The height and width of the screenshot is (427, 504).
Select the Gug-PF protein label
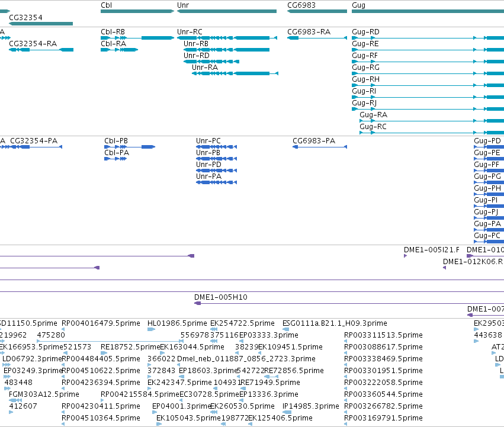pyautogui.click(x=487, y=165)
